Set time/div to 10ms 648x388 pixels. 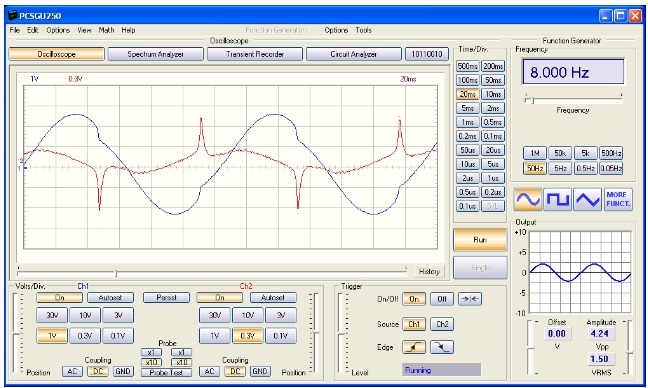point(493,94)
